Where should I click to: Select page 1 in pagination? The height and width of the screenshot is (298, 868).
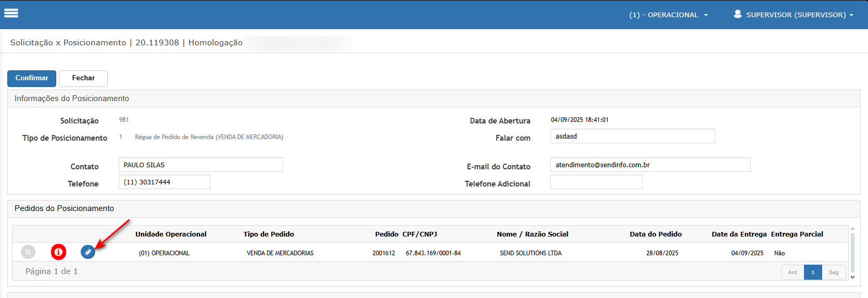812,272
